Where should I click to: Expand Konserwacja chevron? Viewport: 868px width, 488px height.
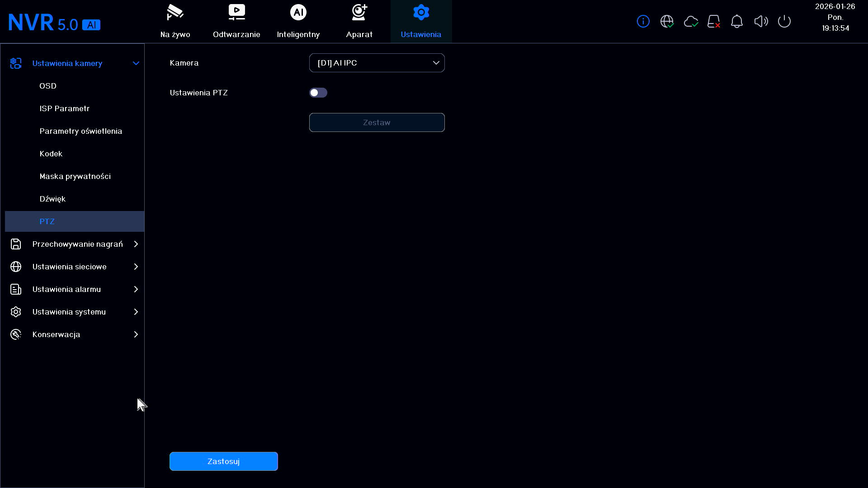pos(136,334)
